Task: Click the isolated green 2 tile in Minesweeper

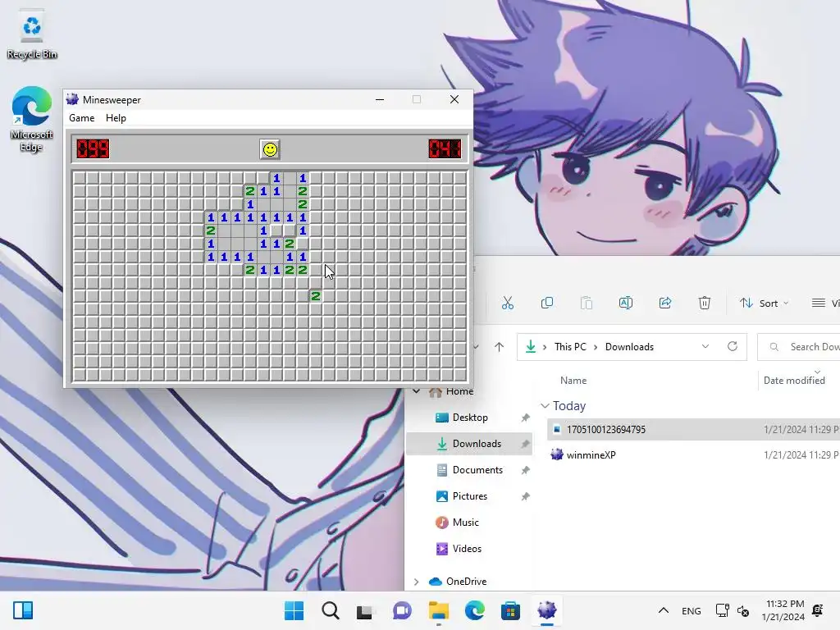Action: [316, 295]
